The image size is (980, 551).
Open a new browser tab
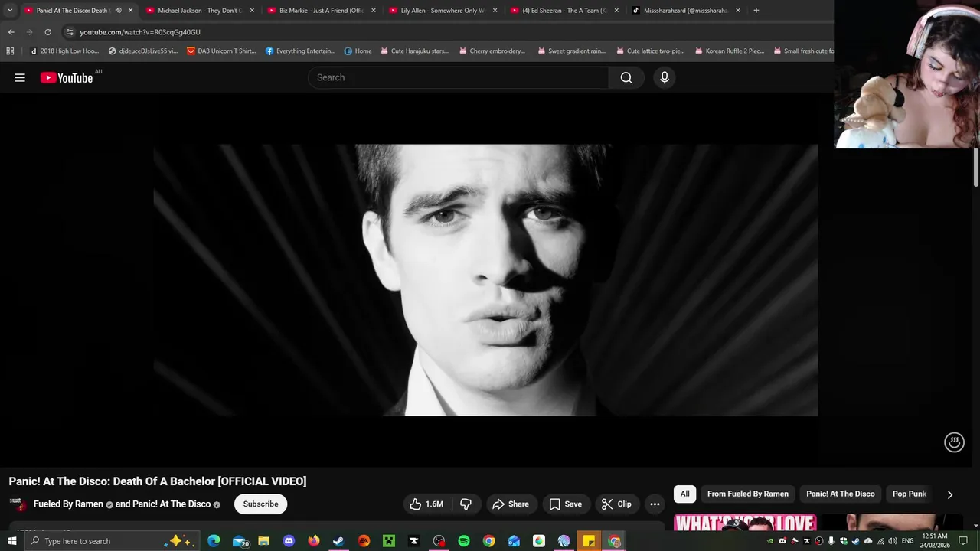point(756,11)
